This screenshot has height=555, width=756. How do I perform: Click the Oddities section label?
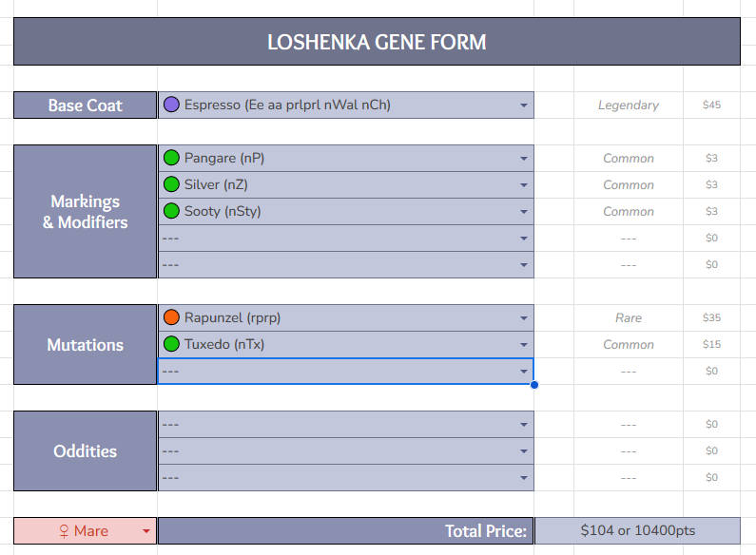pyautogui.click(x=85, y=450)
